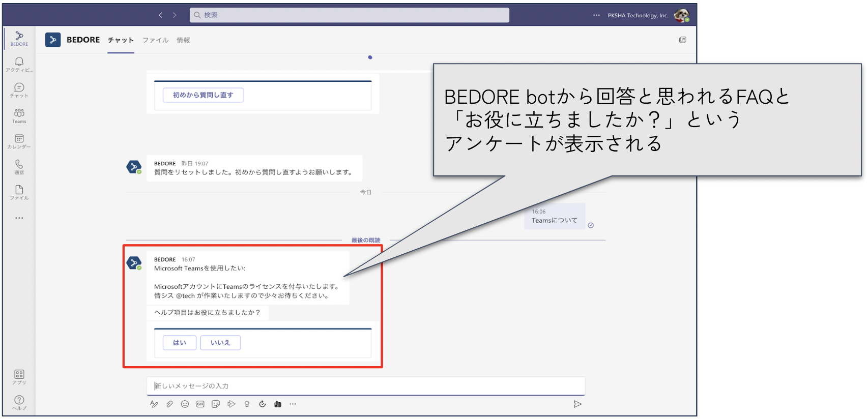Image resolution: width=868 pixels, height=419 pixels.
Task: Open the Activity bell in the sidebar
Action: pyautogui.click(x=19, y=64)
